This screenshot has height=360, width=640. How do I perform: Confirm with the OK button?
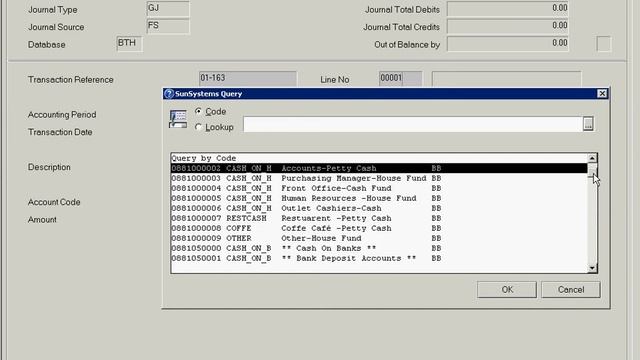point(507,289)
